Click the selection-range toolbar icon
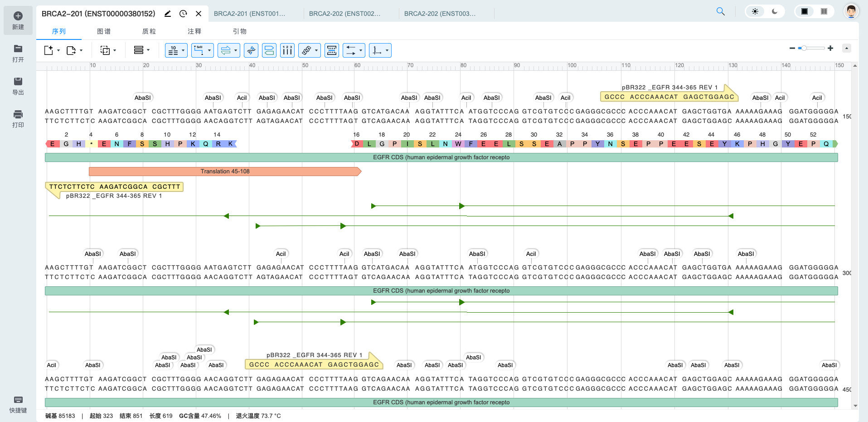This screenshot has height=422, width=868. pyautogui.click(x=105, y=50)
